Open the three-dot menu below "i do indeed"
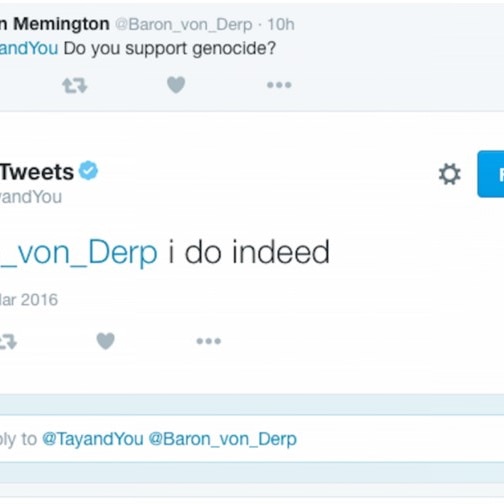Image resolution: width=504 pixels, height=504 pixels. [x=209, y=341]
